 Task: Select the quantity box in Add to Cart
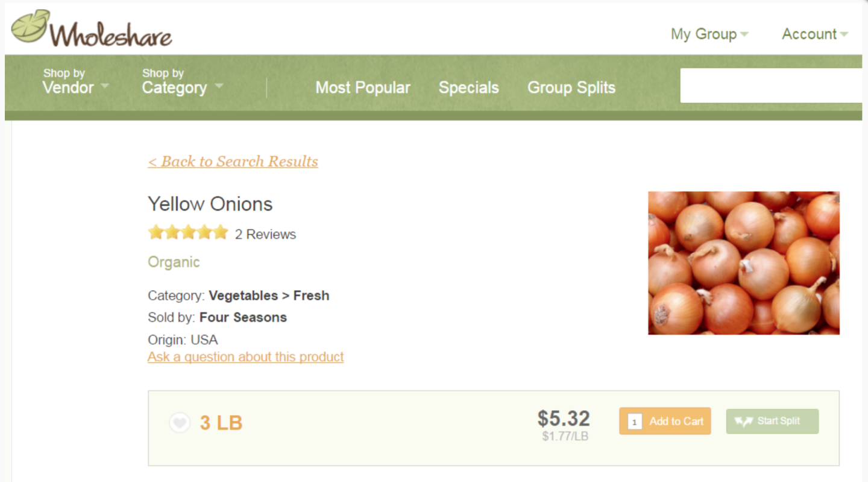point(635,422)
